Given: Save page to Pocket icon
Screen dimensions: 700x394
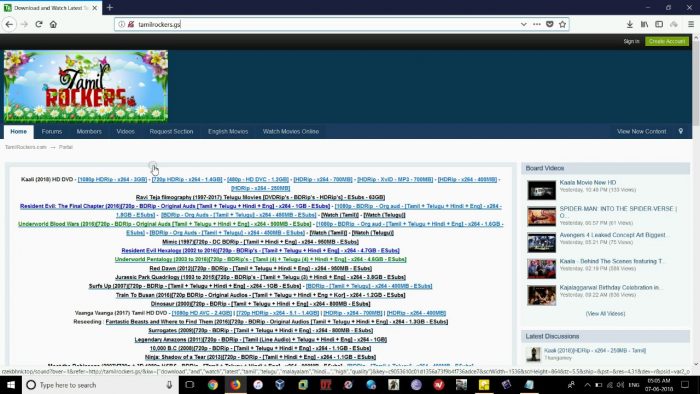Looking at the screenshot, I should (x=550, y=24).
